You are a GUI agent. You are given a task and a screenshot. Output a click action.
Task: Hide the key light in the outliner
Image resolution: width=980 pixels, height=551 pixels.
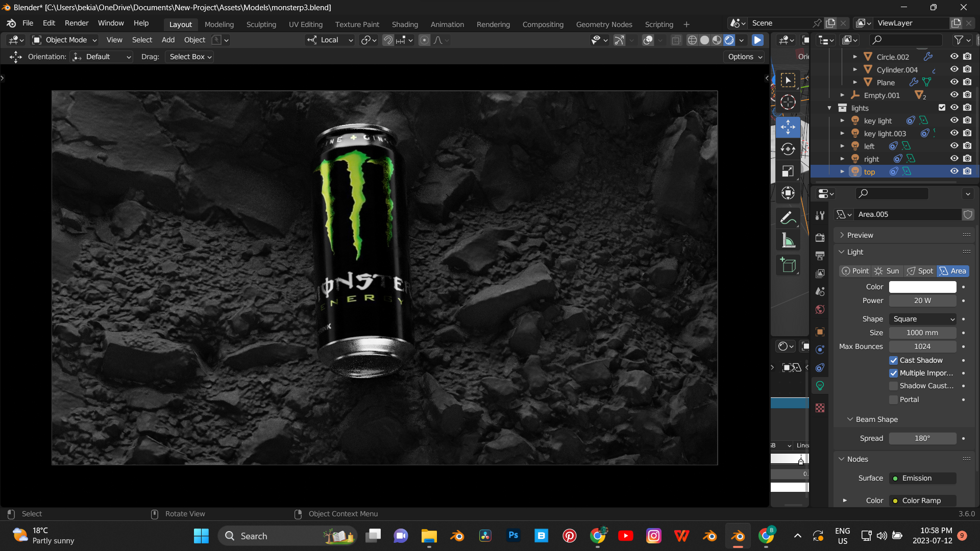pos(954,120)
